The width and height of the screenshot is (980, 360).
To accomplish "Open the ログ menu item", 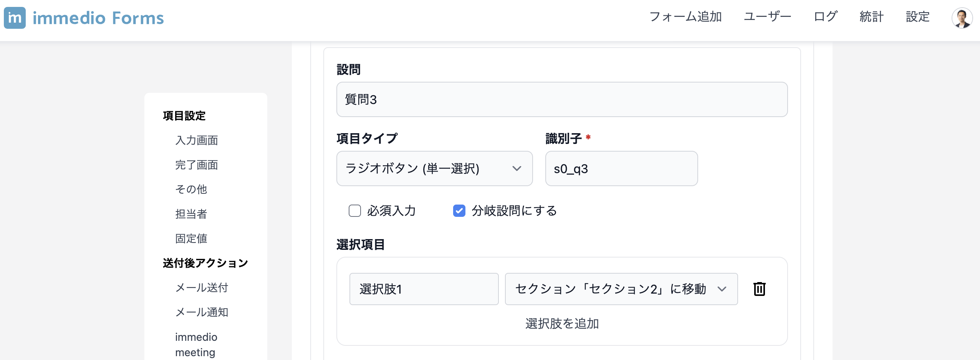I will [826, 17].
